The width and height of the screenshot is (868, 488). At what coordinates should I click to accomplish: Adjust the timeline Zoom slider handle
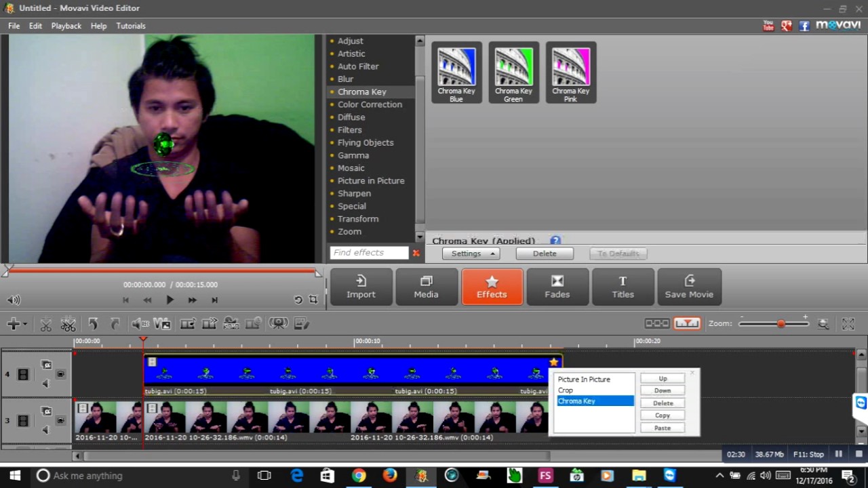[781, 324]
